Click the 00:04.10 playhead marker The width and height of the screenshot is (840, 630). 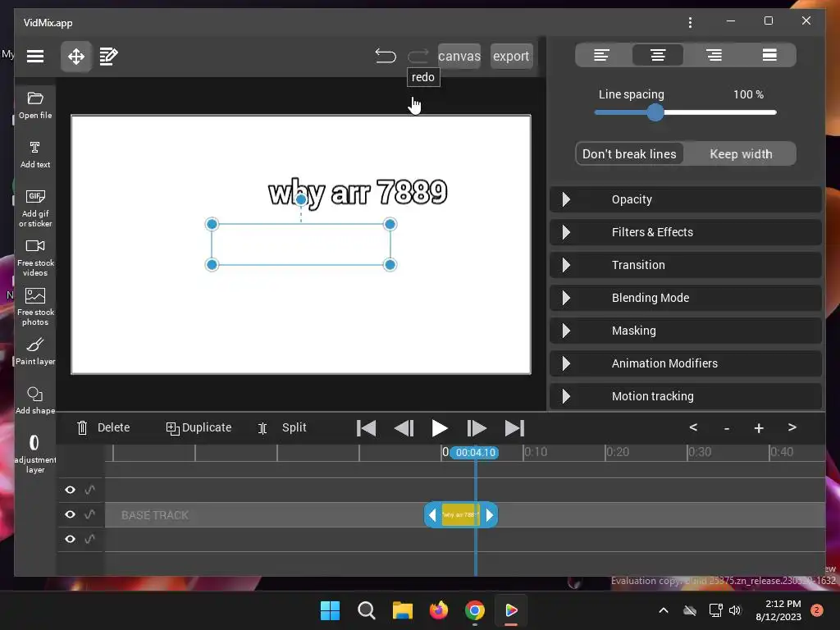coord(475,453)
